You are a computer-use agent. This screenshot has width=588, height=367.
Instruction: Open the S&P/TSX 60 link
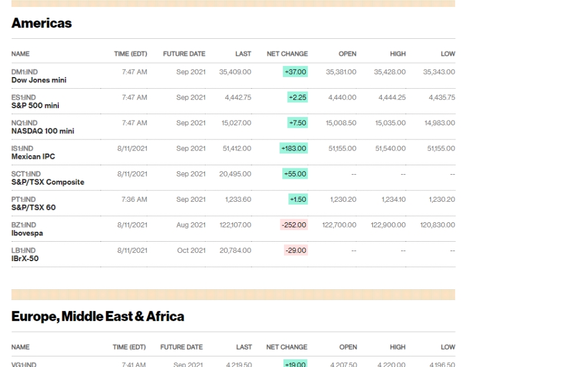click(34, 208)
